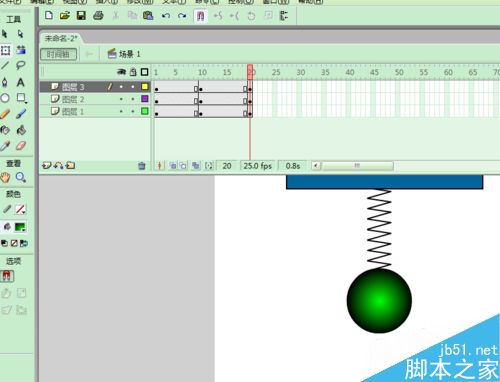The height and width of the screenshot is (382, 500).
Task: Select the Eyedropper tool
Action: point(5,146)
